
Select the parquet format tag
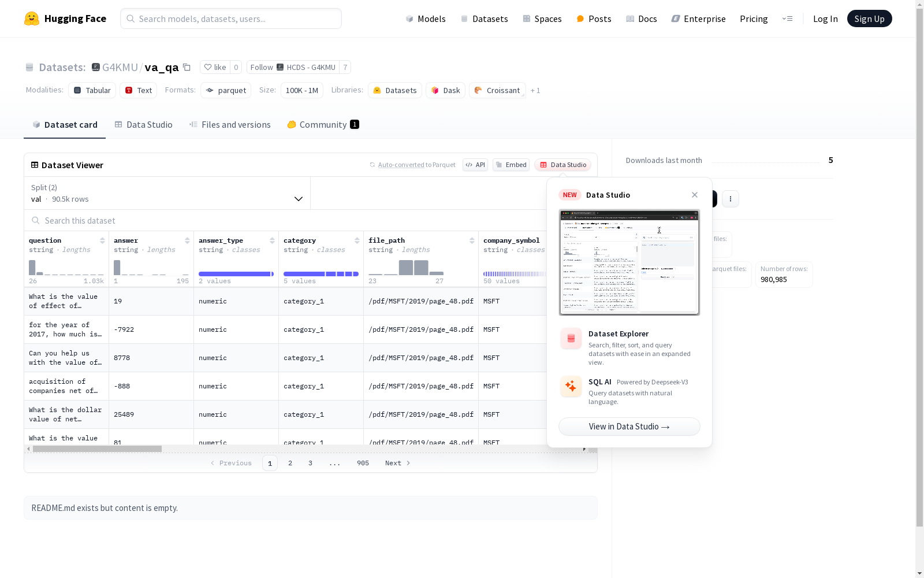click(226, 90)
